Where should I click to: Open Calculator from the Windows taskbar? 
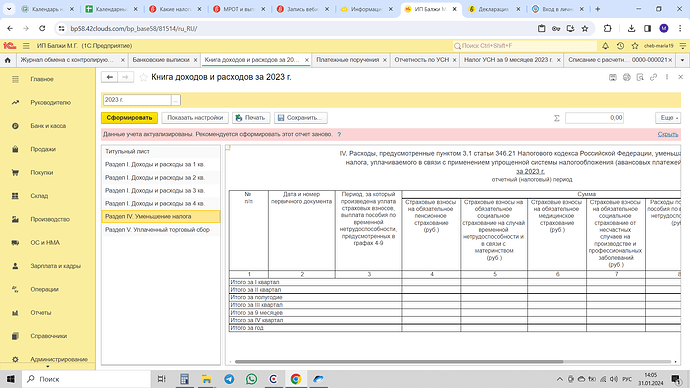pos(184,379)
